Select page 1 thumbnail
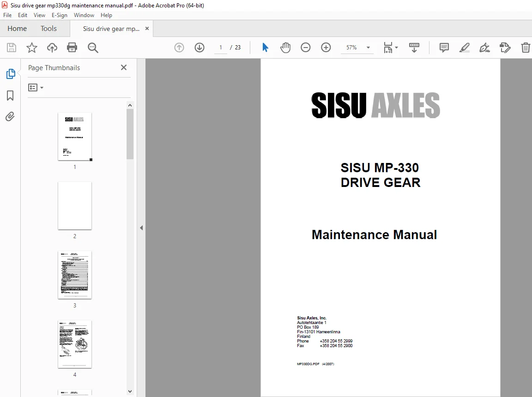Viewport: 532px width, 397px height. [75, 136]
